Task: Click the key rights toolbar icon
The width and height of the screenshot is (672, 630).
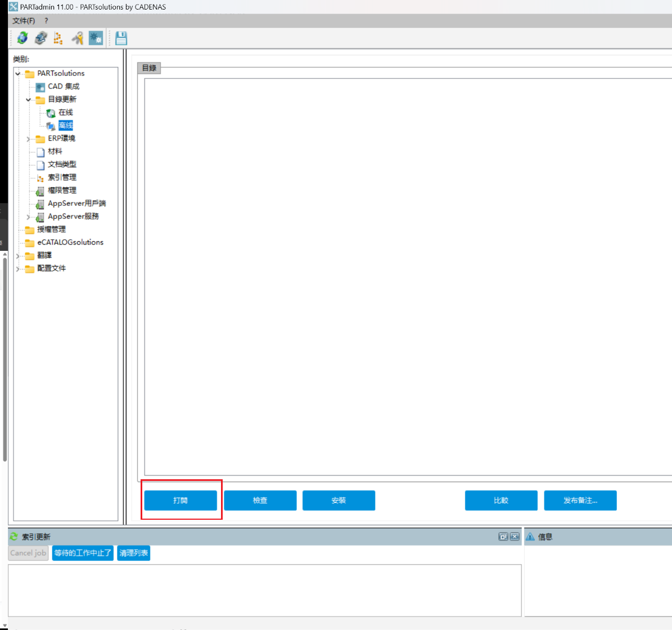Action: click(x=77, y=38)
